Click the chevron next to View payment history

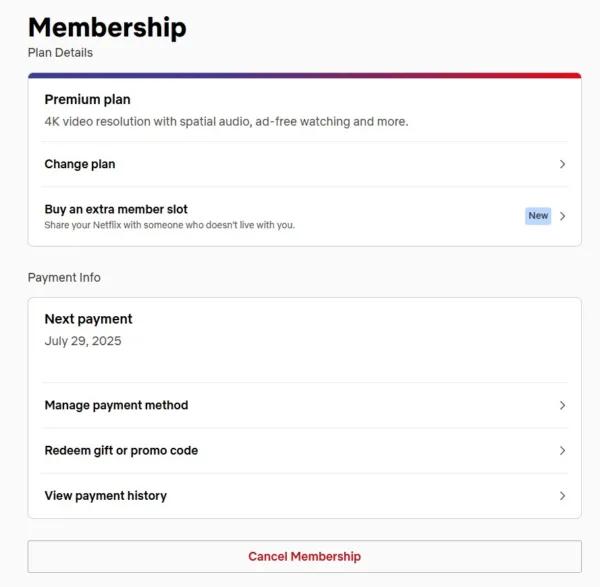[x=563, y=496]
